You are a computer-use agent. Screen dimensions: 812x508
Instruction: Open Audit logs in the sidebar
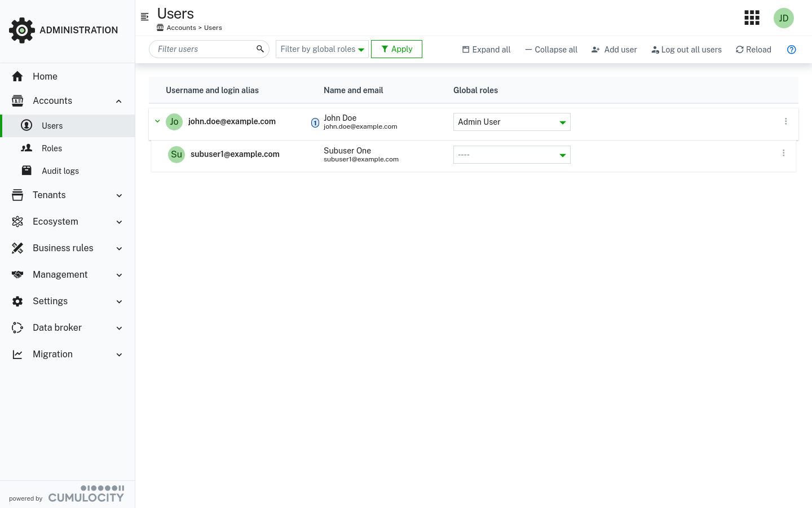60,171
